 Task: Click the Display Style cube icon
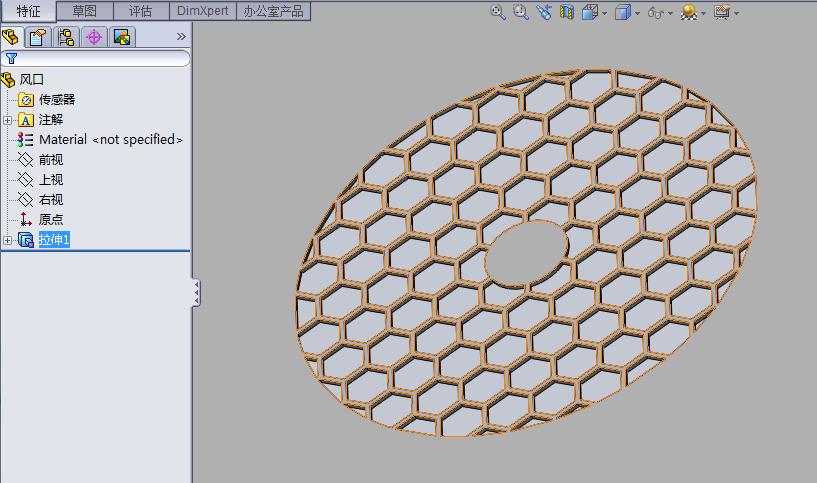pyautogui.click(x=623, y=12)
